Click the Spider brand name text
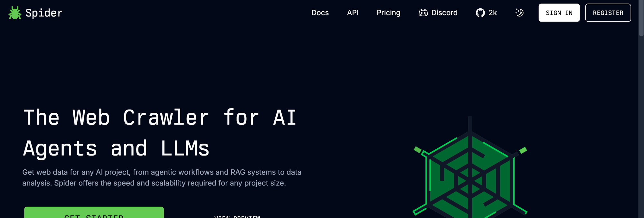The height and width of the screenshot is (218, 644). click(x=44, y=13)
